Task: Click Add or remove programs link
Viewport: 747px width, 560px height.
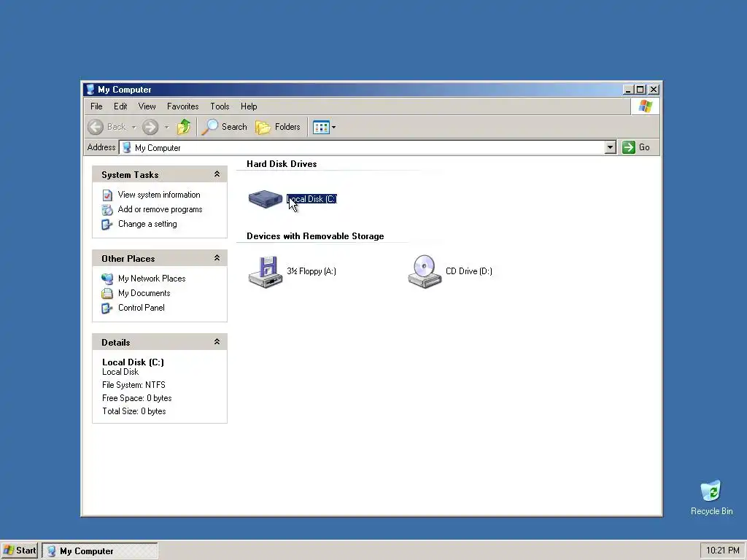Action: coord(160,209)
